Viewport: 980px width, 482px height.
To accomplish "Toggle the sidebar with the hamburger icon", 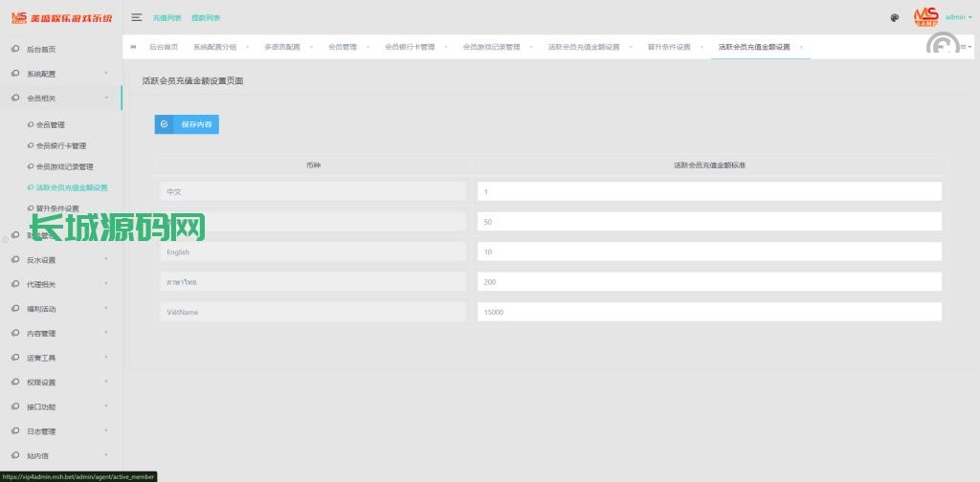I will click(137, 17).
